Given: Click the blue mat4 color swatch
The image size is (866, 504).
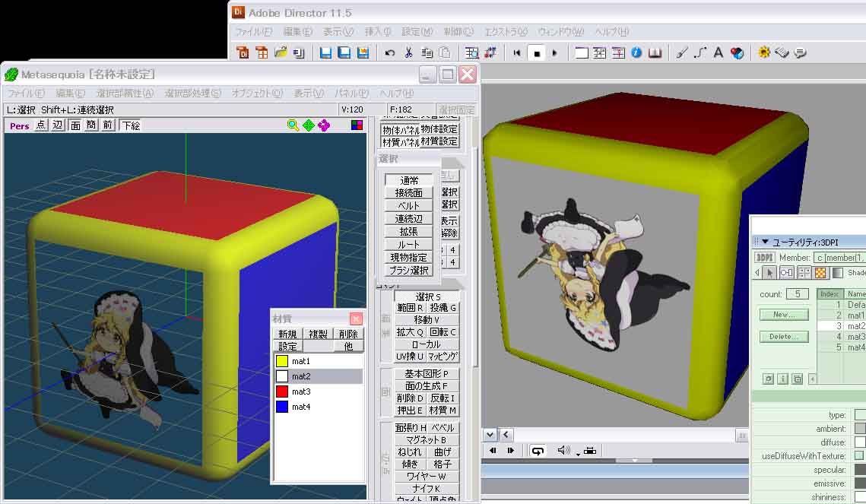Looking at the screenshot, I should click(282, 407).
